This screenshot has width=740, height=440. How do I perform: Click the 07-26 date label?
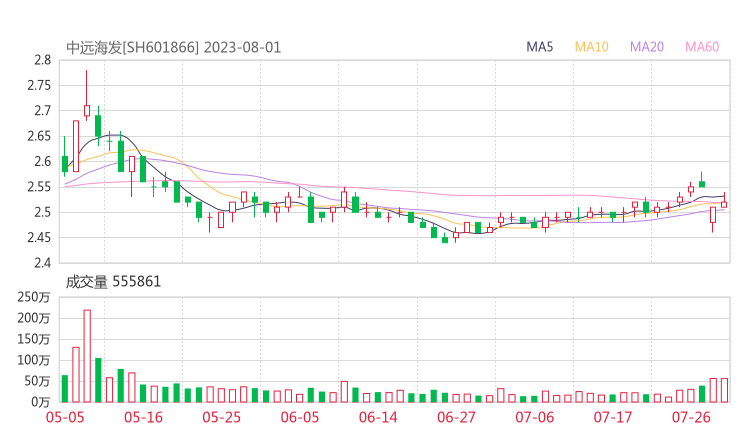[691, 417]
